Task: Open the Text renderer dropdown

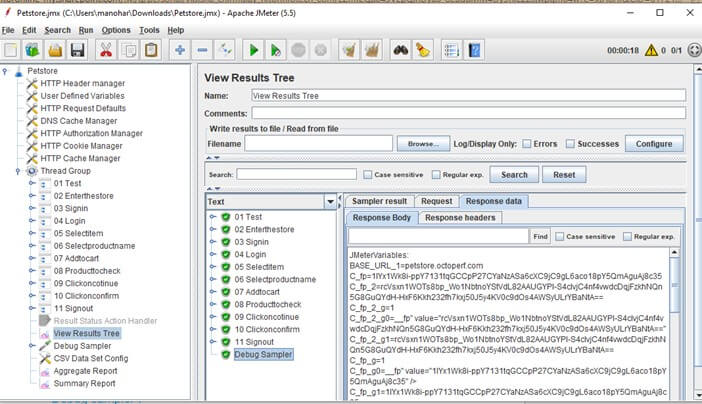Action: coord(330,202)
